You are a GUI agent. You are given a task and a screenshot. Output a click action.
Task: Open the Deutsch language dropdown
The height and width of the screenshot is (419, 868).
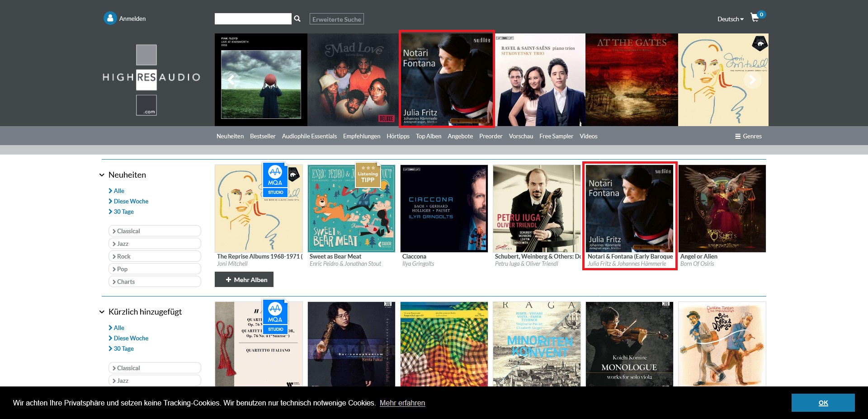pyautogui.click(x=730, y=19)
